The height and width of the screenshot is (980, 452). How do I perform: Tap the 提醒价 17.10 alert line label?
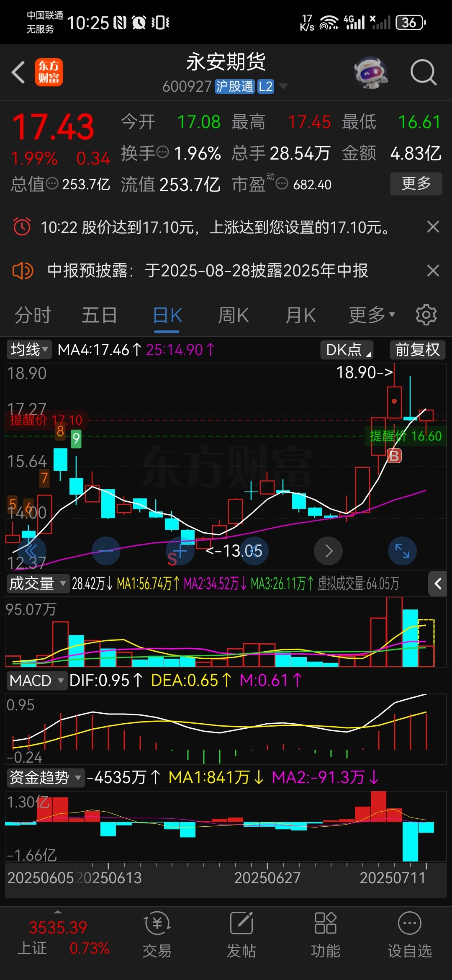click(46, 420)
